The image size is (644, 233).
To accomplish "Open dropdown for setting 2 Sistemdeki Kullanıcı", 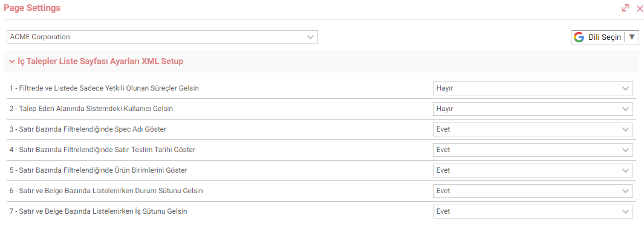I will pyautogui.click(x=533, y=109).
